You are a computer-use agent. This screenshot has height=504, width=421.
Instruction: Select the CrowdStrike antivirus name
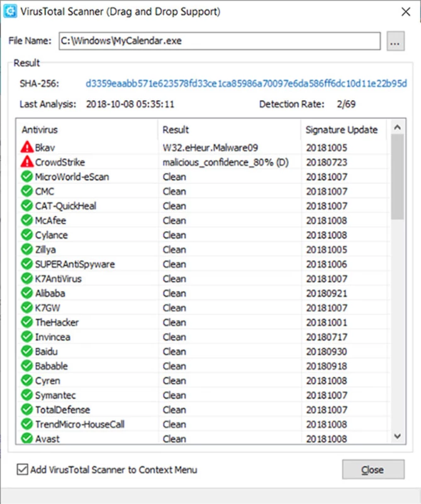pyautogui.click(x=60, y=162)
